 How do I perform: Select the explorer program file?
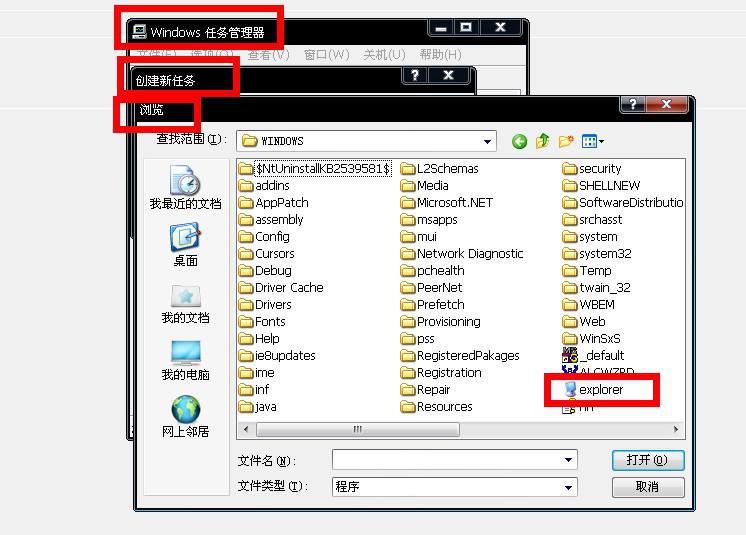click(x=593, y=390)
